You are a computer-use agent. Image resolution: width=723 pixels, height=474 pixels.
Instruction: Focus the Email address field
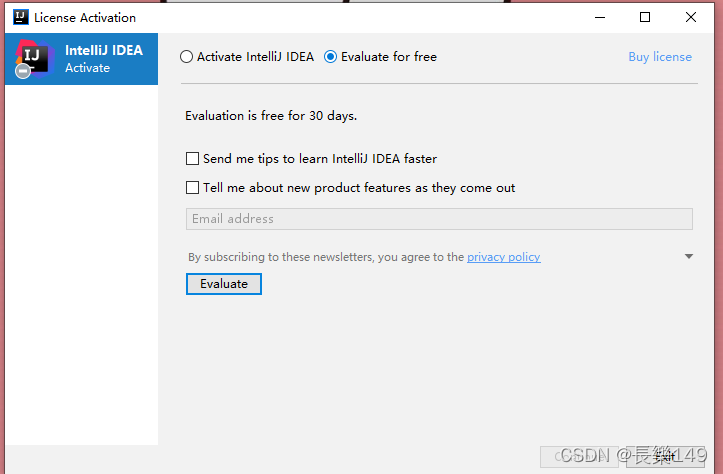click(439, 219)
